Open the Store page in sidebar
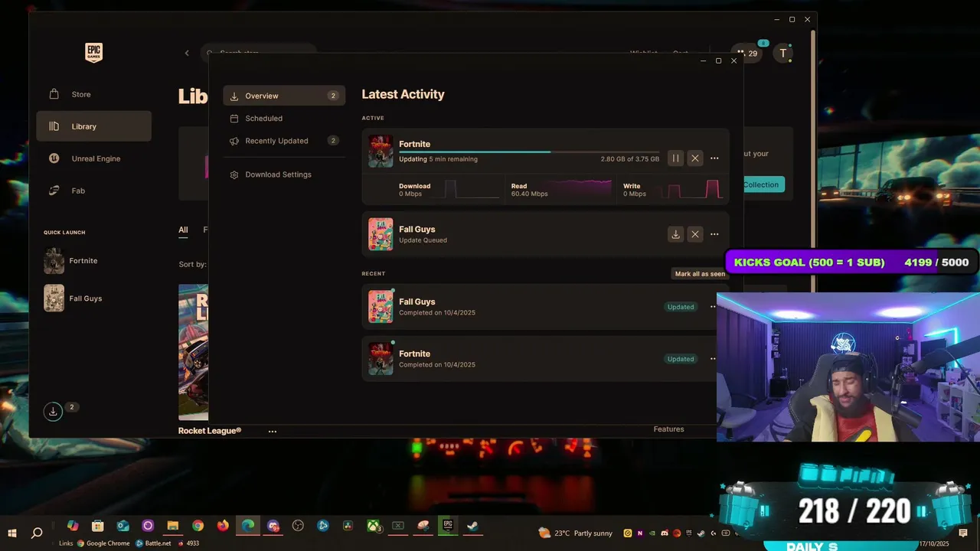 (93, 94)
